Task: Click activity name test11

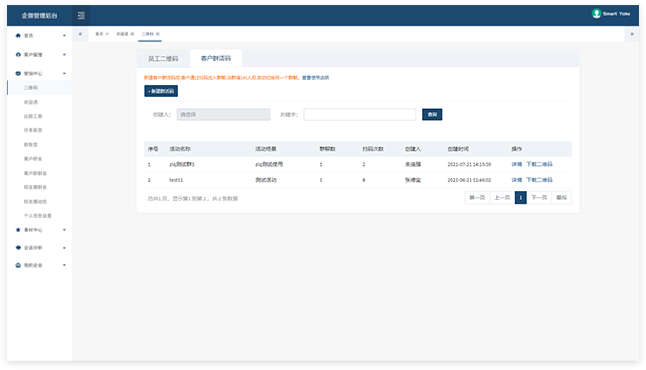Action: tap(176, 180)
